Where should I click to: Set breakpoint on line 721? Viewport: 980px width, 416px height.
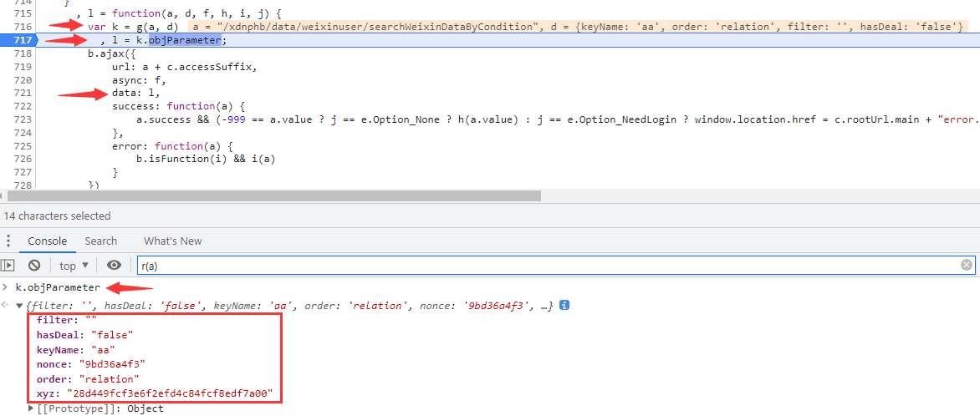coord(23,93)
